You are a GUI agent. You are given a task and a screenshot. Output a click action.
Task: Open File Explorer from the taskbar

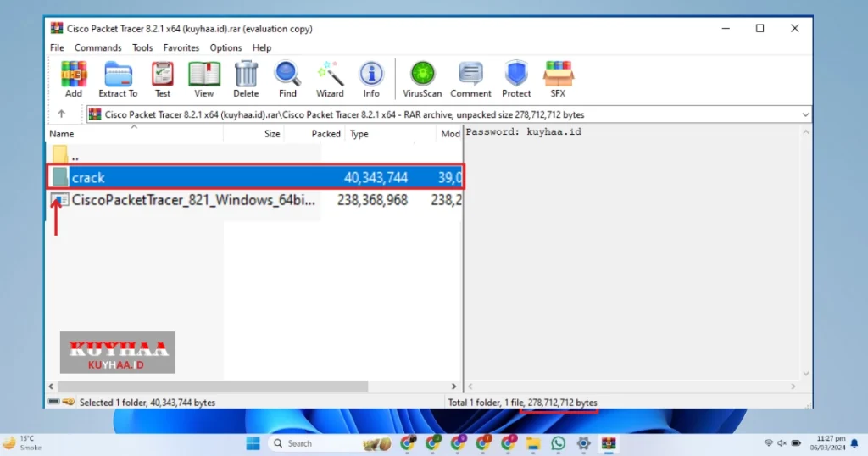[x=533, y=443]
